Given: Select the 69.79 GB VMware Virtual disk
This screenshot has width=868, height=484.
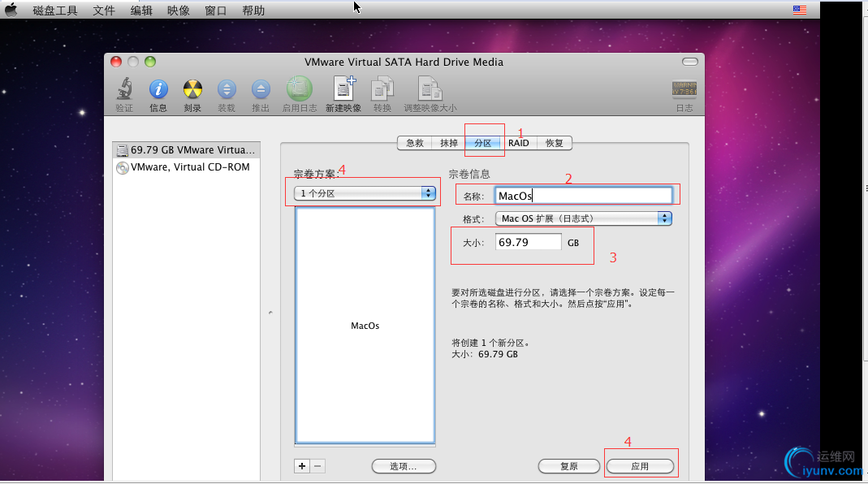Looking at the screenshot, I should coord(187,150).
